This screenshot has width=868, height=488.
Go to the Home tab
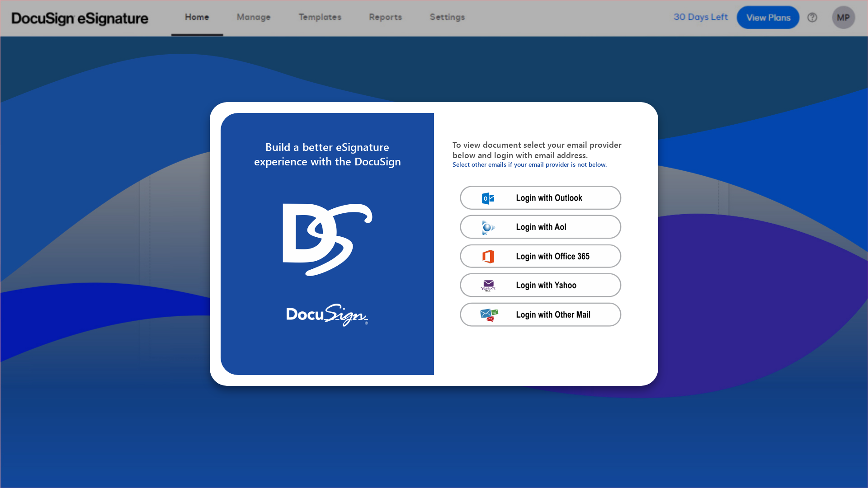coord(197,17)
